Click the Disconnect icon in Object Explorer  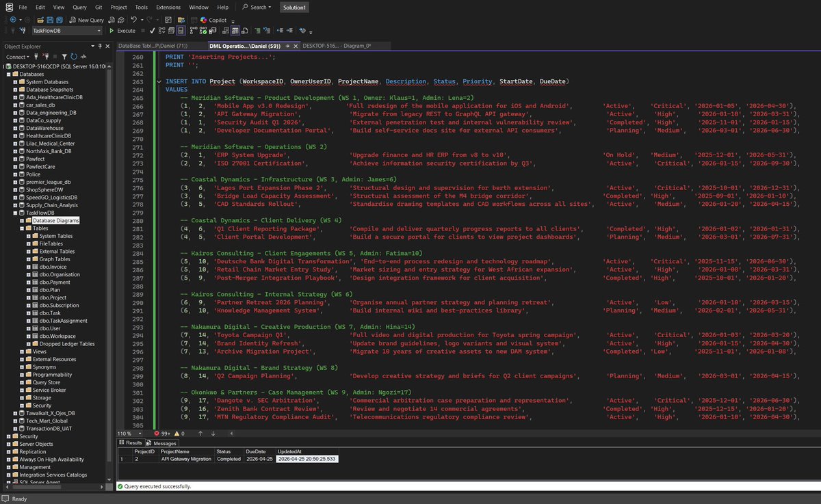[x=45, y=57]
